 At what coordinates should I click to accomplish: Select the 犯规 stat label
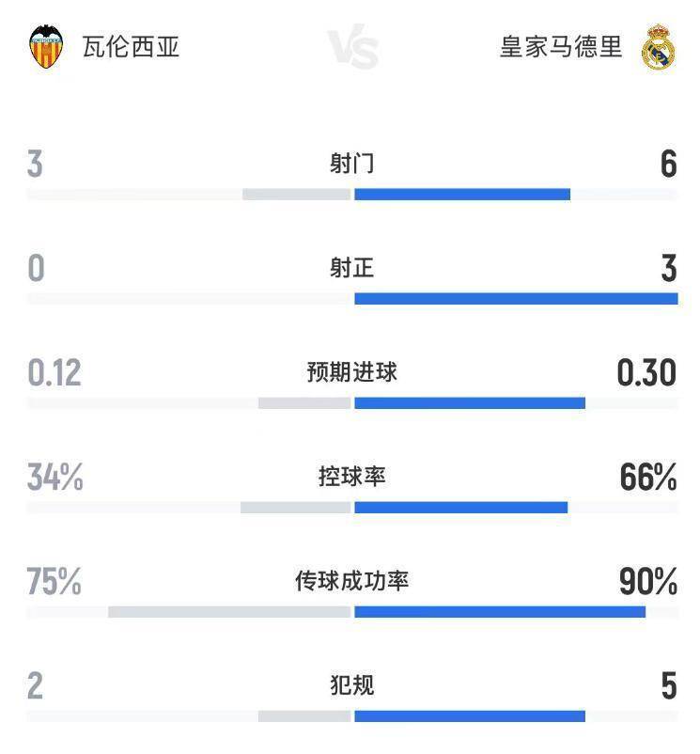[352, 685]
